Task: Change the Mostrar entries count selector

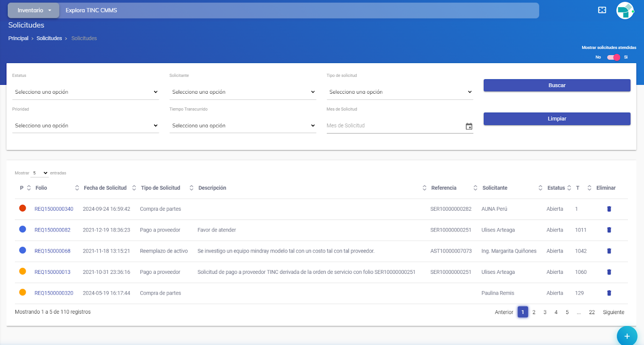Action: click(39, 173)
